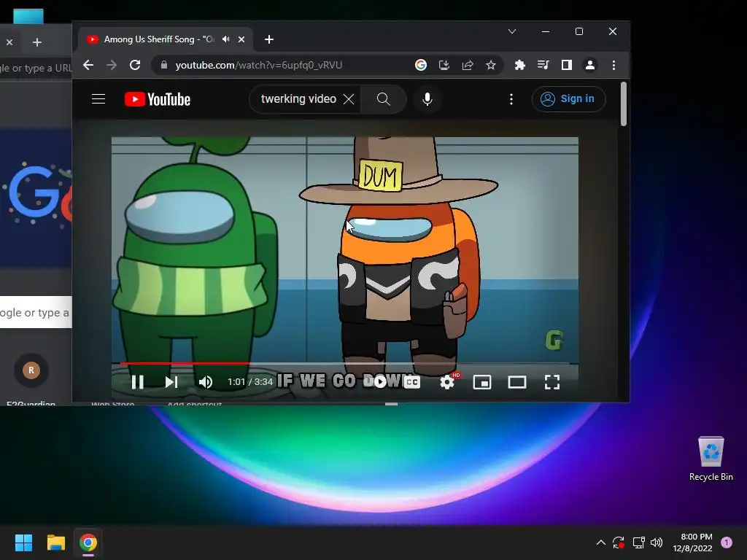Open File Explorer from taskbar
Viewport: 747px width, 560px height.
[x=55, y=542]
